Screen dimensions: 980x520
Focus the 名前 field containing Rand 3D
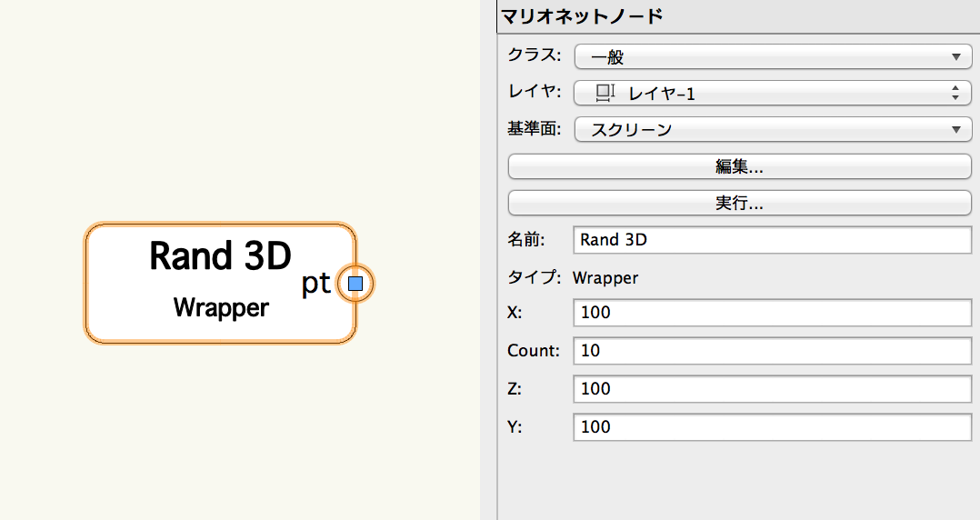(772, 240)
